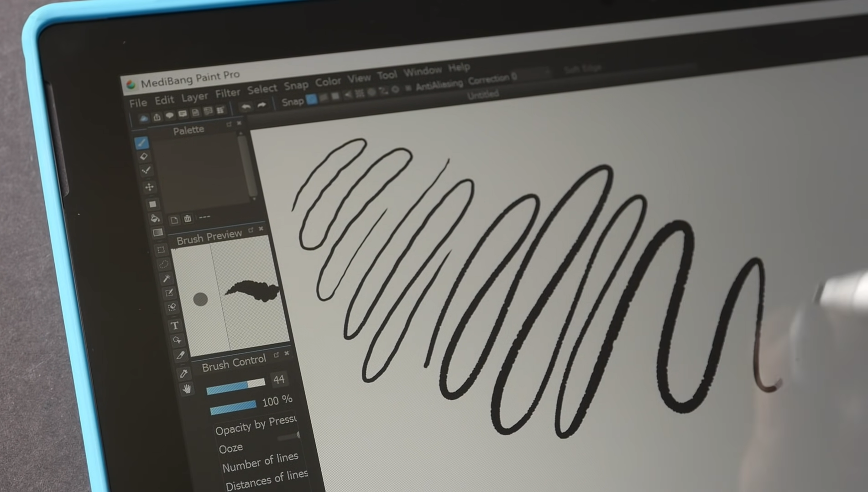Close the Brush Preview panel

[261, 228]
